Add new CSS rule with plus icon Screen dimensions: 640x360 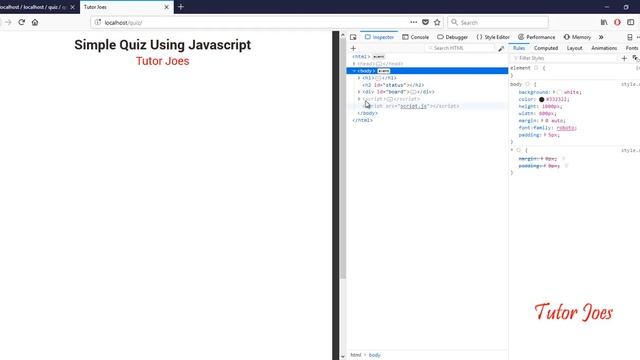[x=624, y=58]
